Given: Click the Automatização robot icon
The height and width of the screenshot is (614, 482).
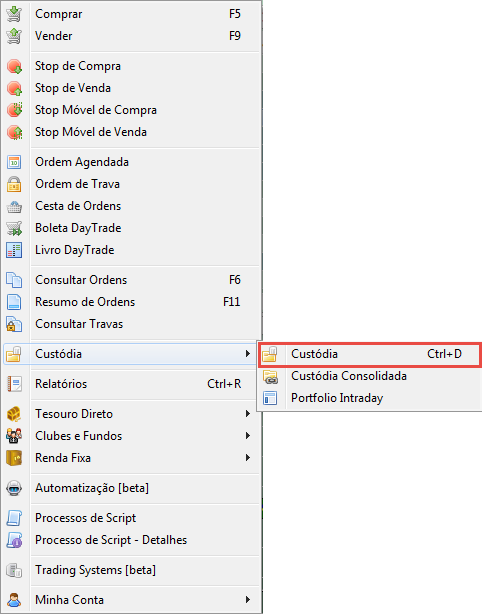Looking at the screenshot, I should [14, 488].
